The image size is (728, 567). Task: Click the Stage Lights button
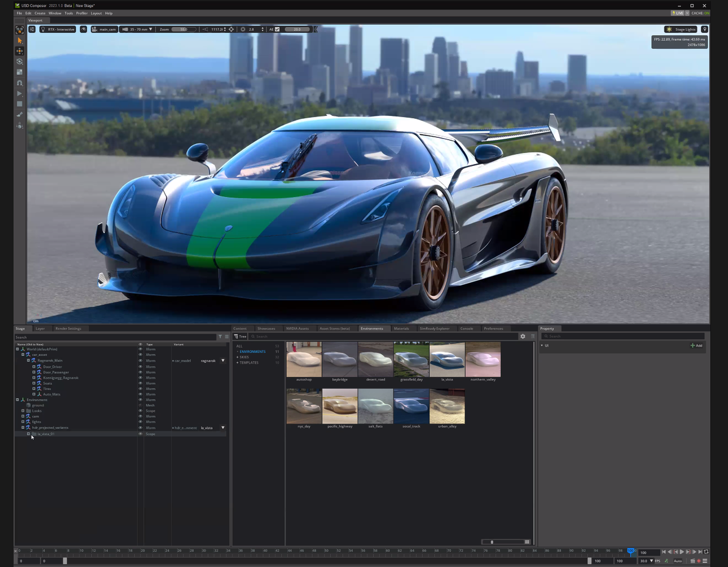coord(681,29)
